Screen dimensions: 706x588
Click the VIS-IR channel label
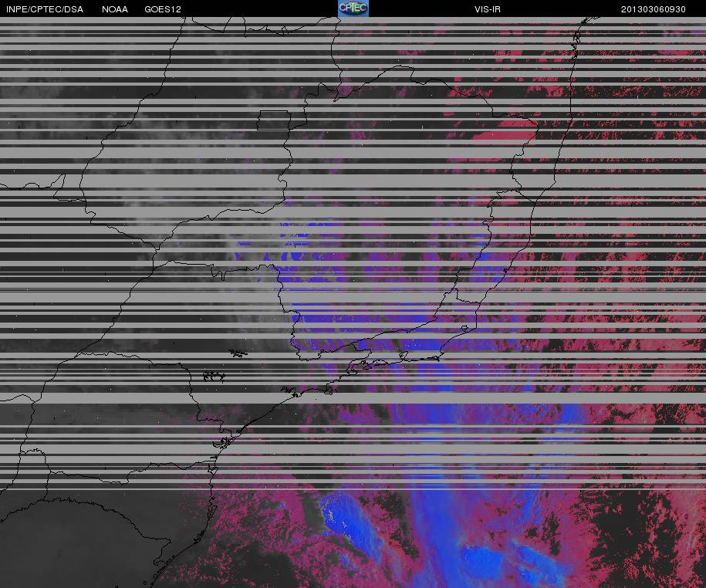[487, 9]
